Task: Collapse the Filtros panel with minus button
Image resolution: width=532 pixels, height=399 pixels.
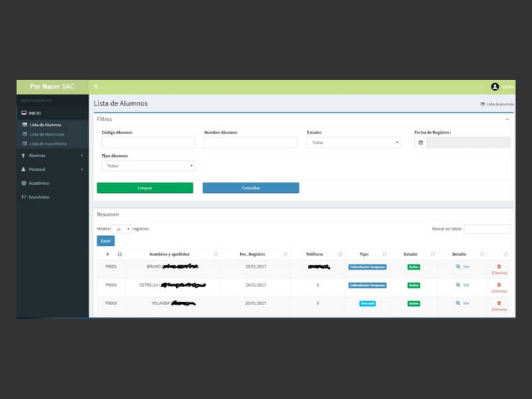Action: pyautogui.click(x=507, y=119)
